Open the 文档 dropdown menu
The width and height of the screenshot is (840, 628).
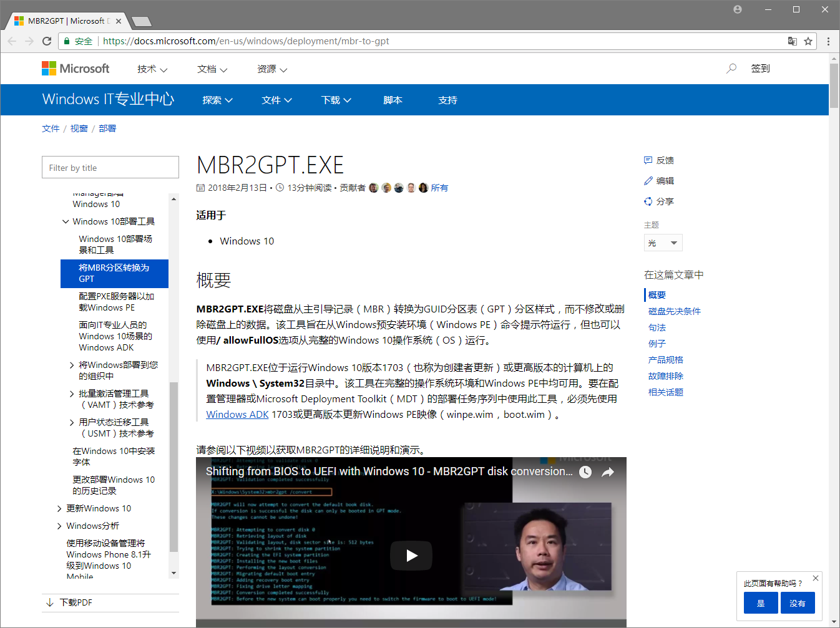[212, 69]
